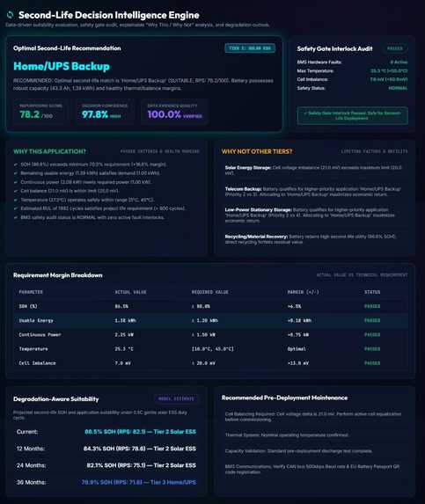
Task: Click the BMS Hardware Faults row label
Action: tap(319, 62)
